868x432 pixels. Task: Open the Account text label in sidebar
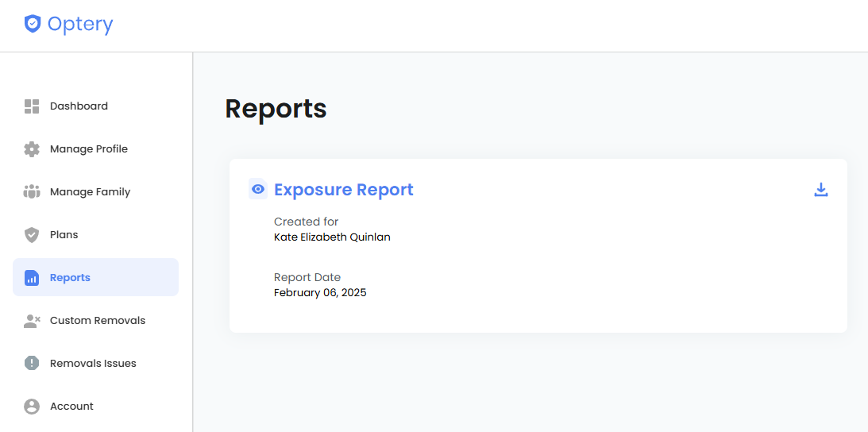pyautogui.click(x=71, y=407)
